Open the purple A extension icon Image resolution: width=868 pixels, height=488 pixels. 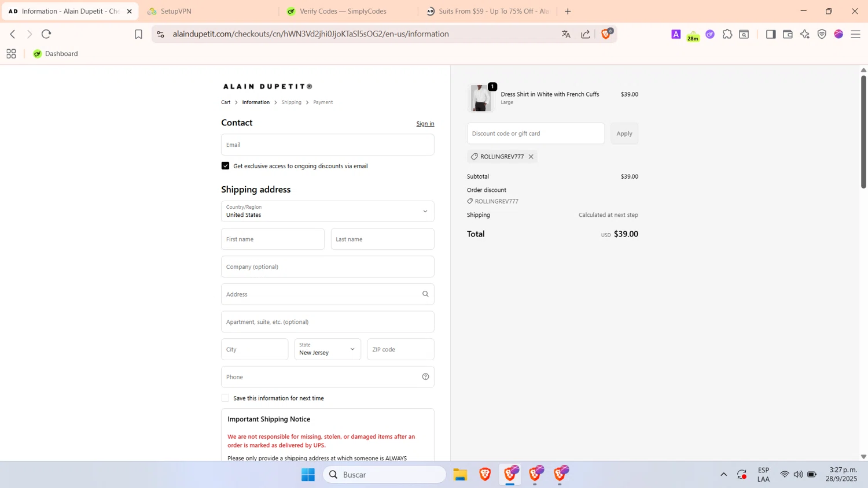[676, 34]
